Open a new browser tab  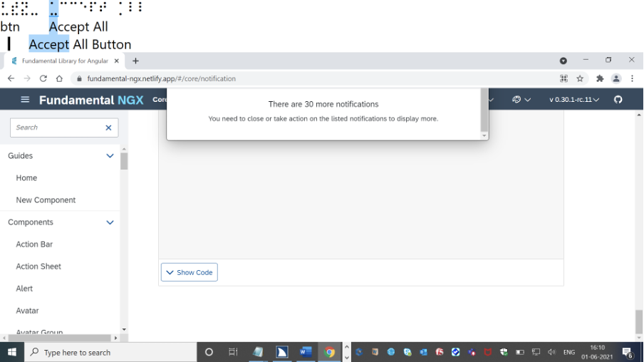pos(135,61)
